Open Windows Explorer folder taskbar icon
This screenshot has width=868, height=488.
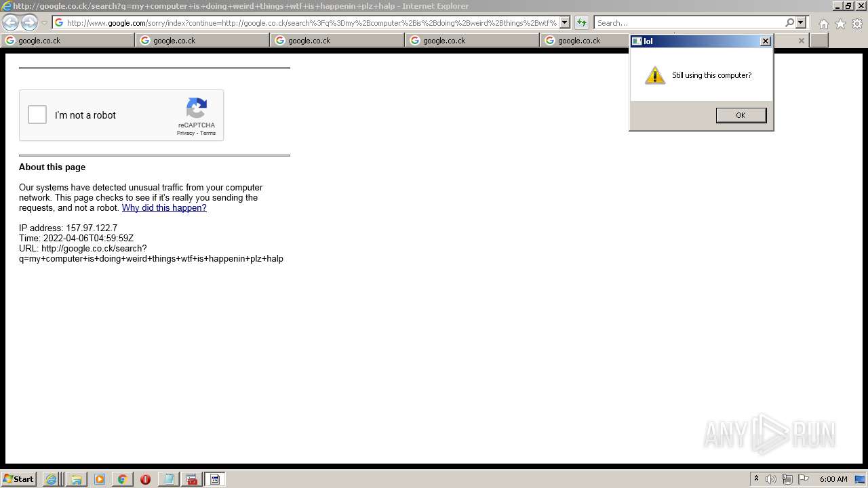pos(76,479)
